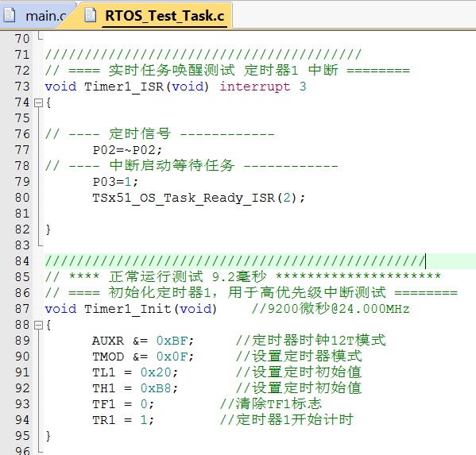Screen dimensions: 476x455
Task: Click on P03=1; statement
Action: coord(115,182)
